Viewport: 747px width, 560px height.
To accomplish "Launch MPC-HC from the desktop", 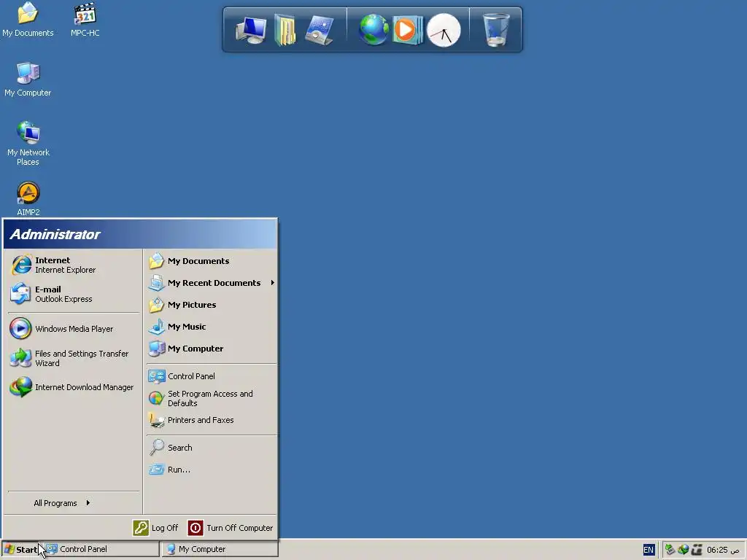I will (x=85, y=20).
